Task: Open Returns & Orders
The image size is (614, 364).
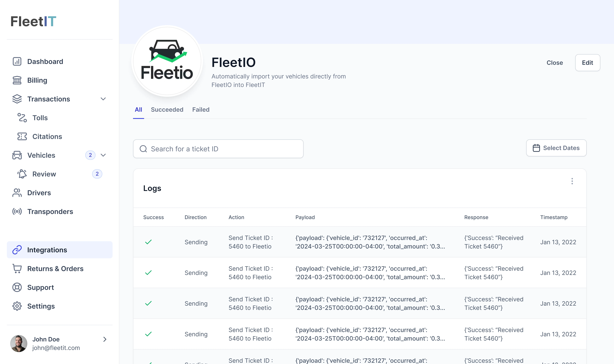Action: [60, 269]
